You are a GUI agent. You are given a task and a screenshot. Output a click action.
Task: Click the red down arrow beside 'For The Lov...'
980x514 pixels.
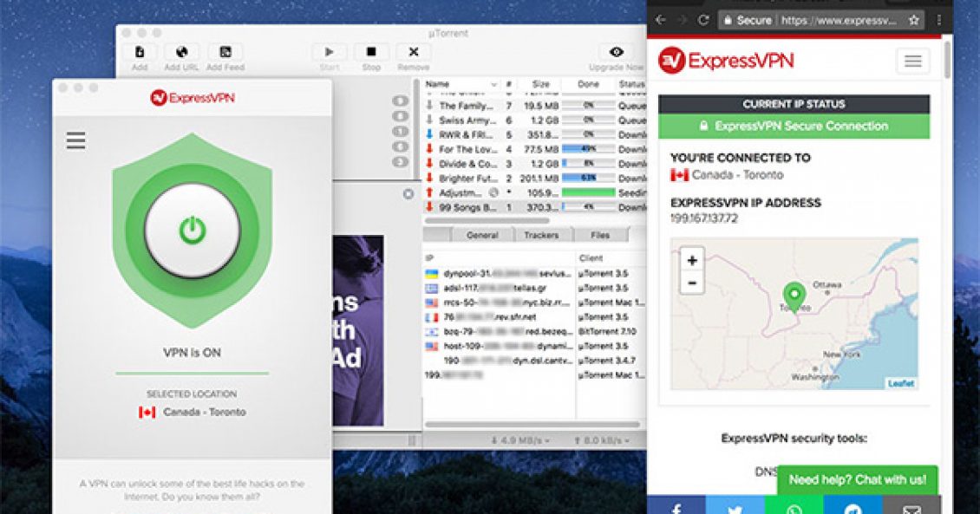(429, 149)
